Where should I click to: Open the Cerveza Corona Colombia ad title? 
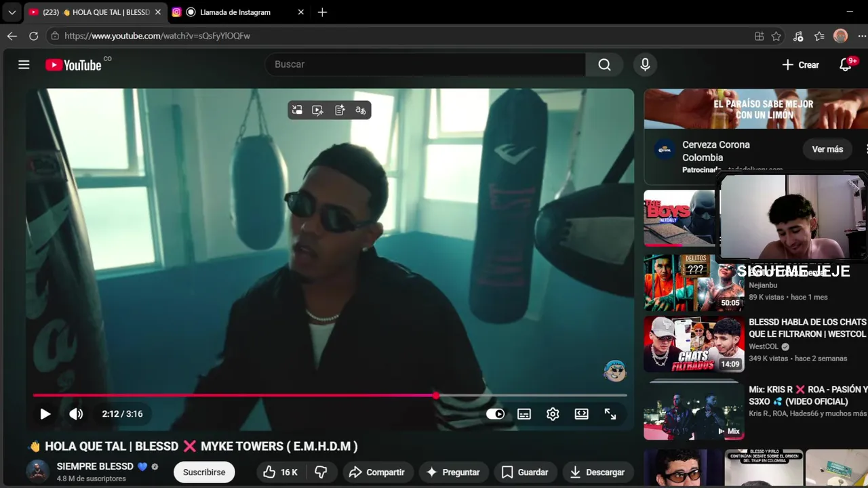(716, 151)
